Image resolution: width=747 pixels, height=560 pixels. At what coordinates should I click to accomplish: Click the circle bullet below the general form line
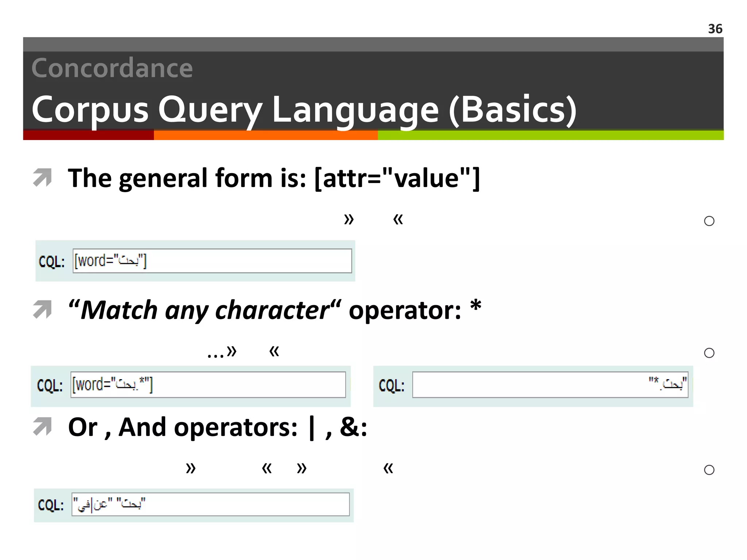709,221
